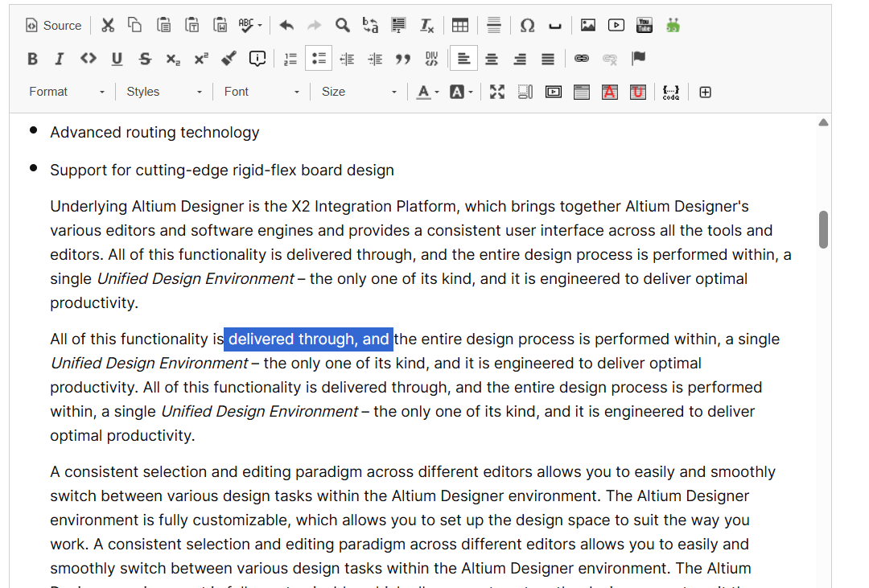Open the Replace tool
869x588 pixels.
coord(370,26)
